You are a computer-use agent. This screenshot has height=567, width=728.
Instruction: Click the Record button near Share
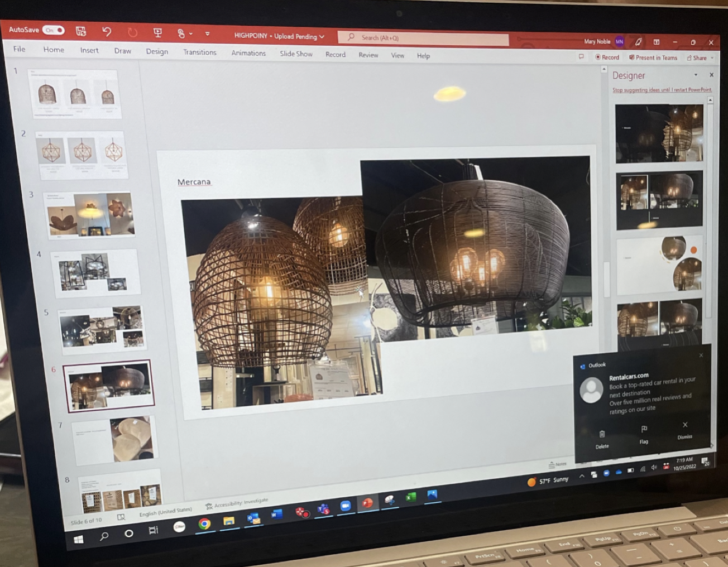[607, 57]
